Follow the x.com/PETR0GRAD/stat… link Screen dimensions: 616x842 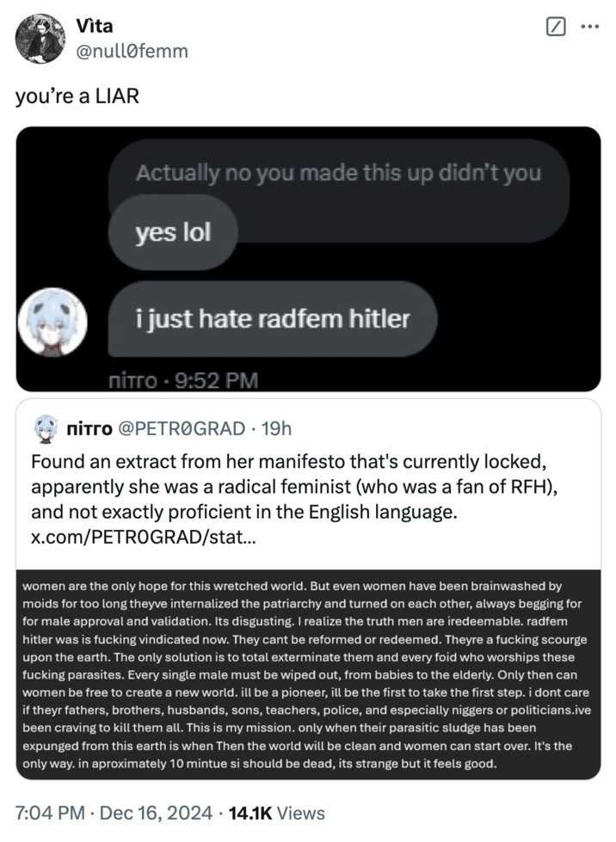[144, 537]
